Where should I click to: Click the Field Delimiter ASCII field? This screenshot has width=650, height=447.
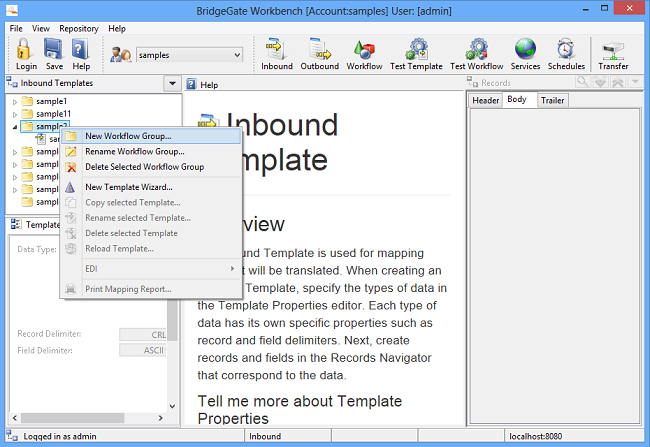143,350
